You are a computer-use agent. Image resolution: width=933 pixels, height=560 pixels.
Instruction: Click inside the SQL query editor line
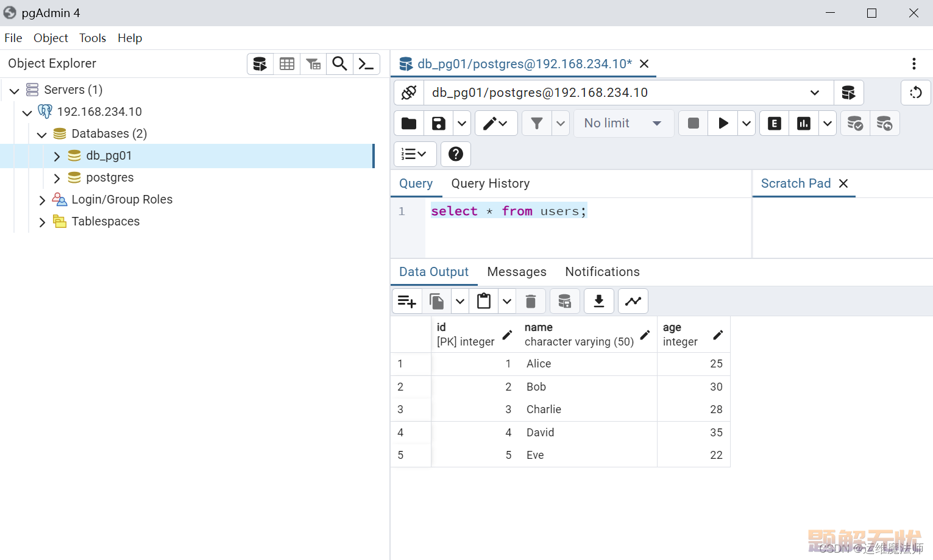pos(587,211)
